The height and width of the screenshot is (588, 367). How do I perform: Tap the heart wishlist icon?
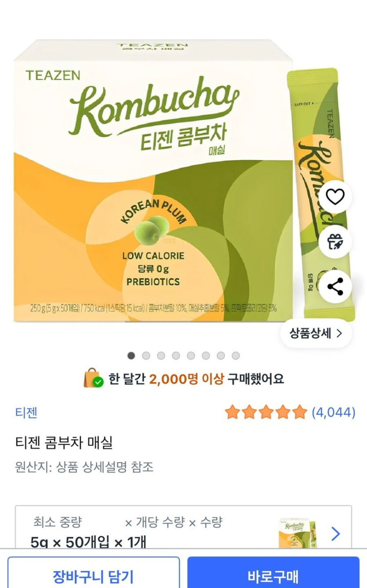coord(335,197)
